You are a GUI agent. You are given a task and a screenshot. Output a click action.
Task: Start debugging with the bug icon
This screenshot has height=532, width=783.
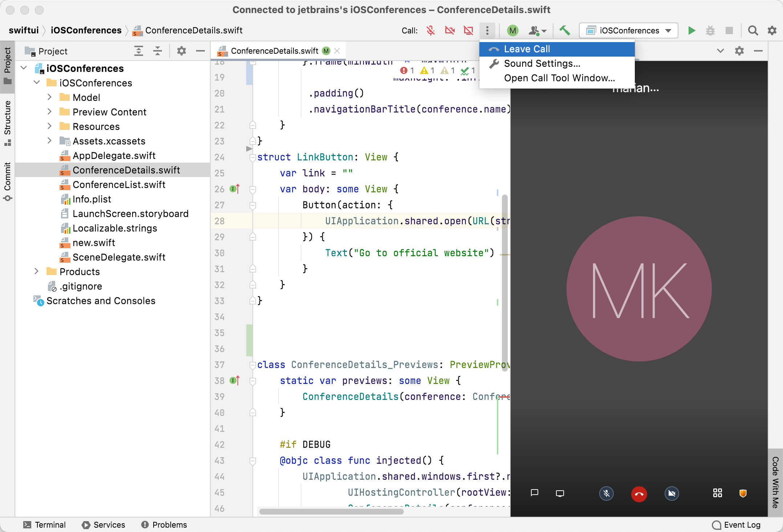[710, 30]
